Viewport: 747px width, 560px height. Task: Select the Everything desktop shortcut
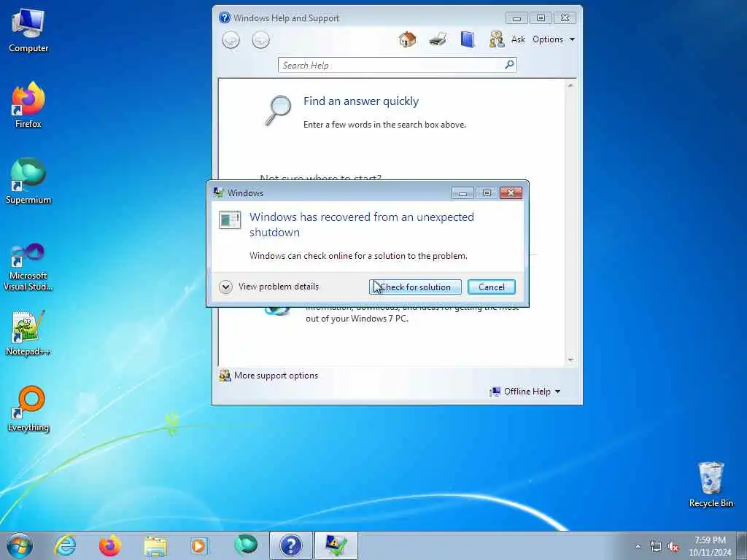point(28,409)
